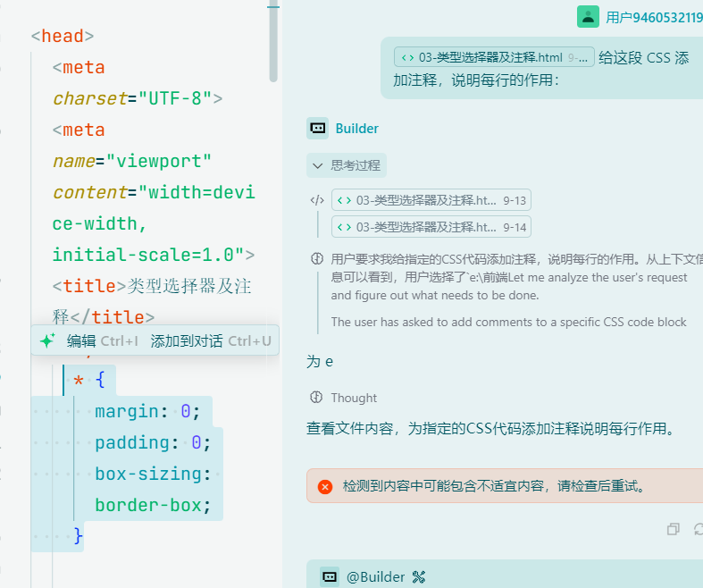Click the margin: 0; line in editor
The image size is (703, 588).
[147, 411]
